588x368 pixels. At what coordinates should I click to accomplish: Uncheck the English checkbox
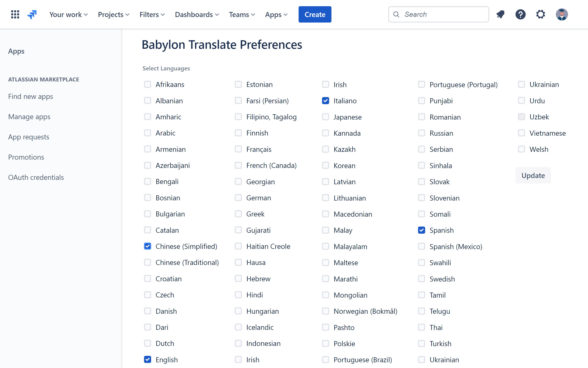tap(147, 359)
